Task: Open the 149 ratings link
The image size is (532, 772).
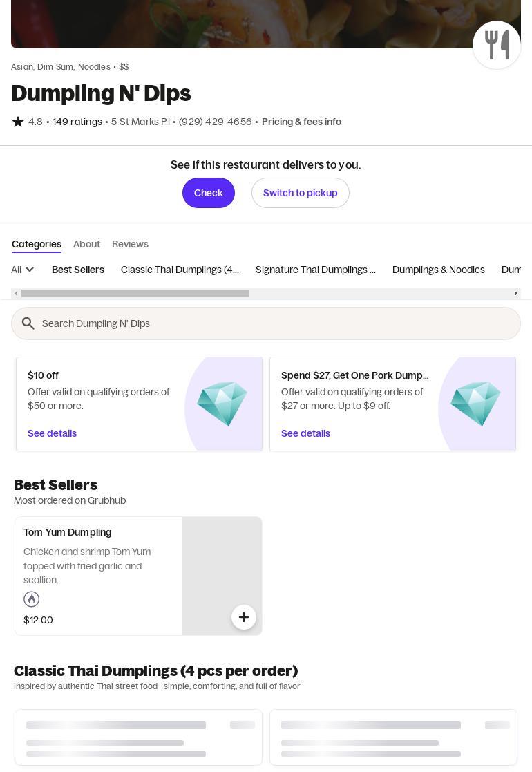Action: pos(77,122)
